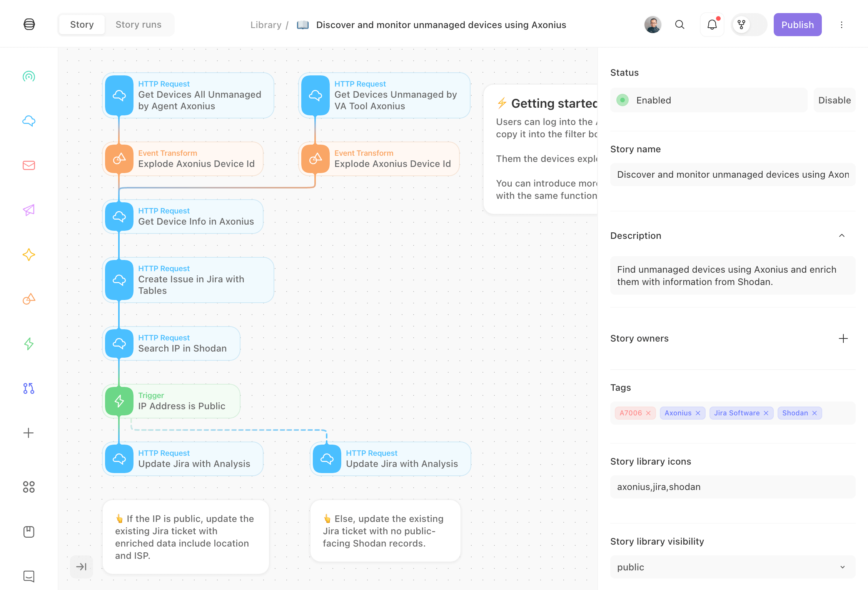Open the four-circle apps icon in sidebar
868x590 pixels.
click(x=29, y=487)
